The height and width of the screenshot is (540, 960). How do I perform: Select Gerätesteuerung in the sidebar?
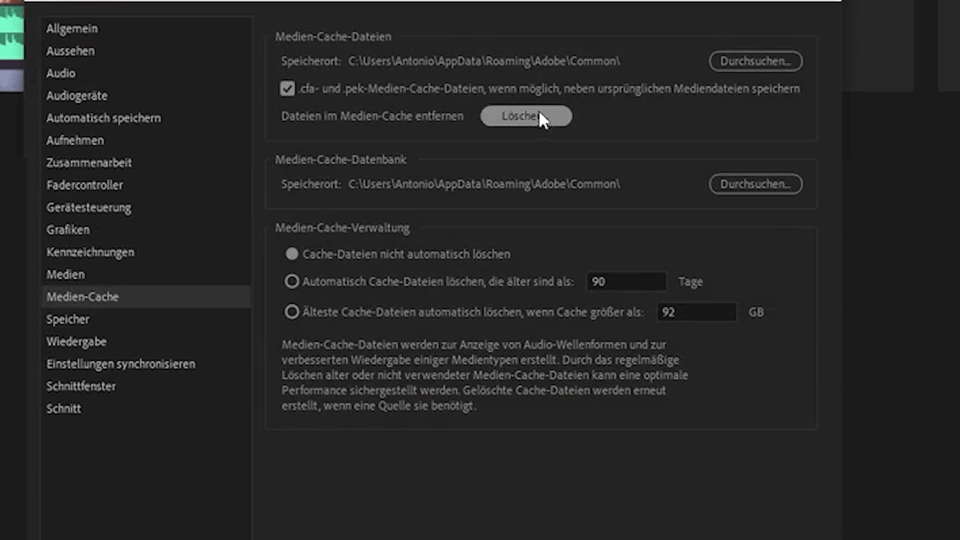(x=89, y=208)
